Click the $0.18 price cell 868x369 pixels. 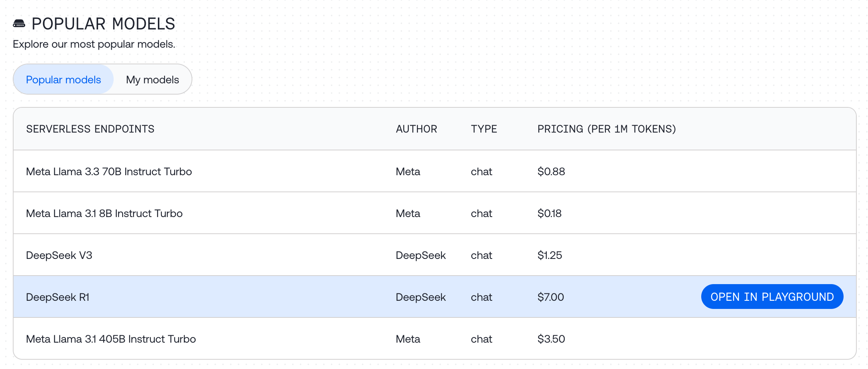pos(550,213)
